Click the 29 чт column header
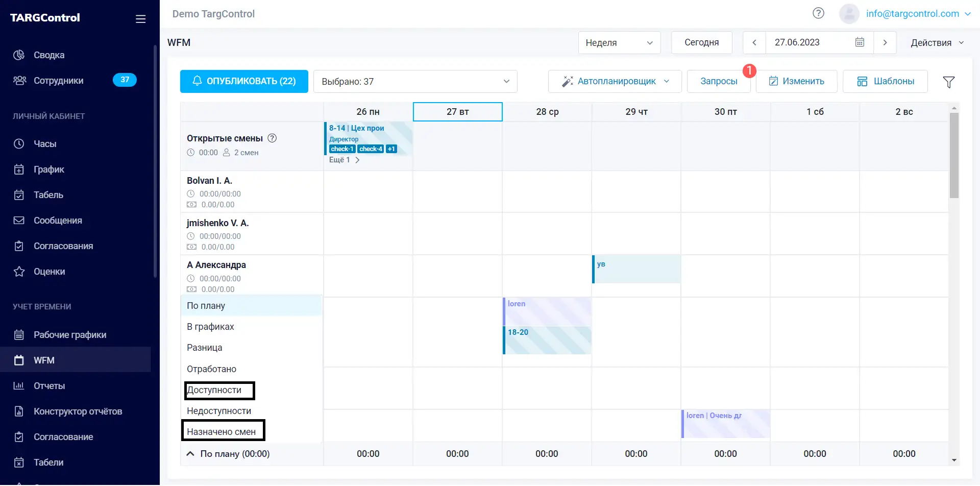 point(636,112)
